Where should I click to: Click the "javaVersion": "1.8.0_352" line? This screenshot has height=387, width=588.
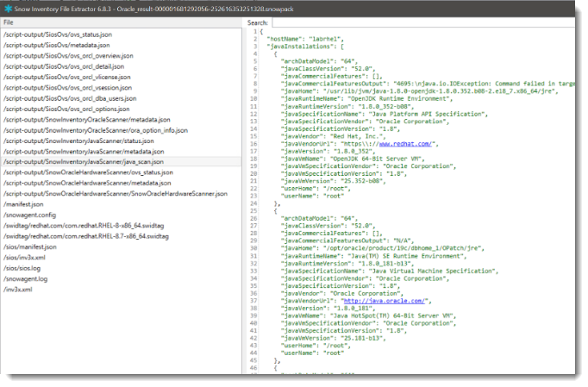coord(328,151)
